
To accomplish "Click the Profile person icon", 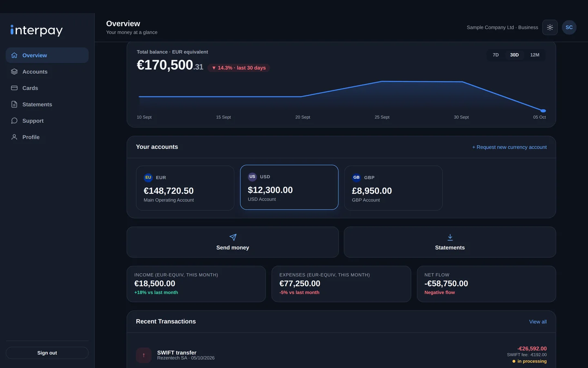I will click(14, 137).
